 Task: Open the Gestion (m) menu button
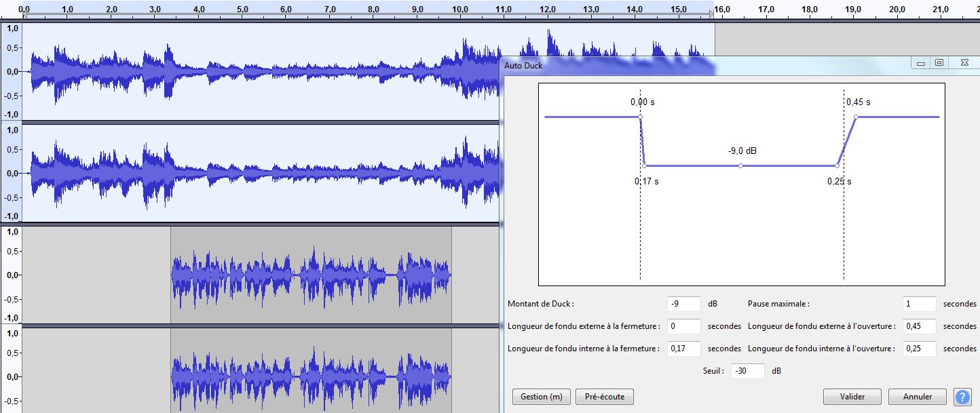(541, 397)
